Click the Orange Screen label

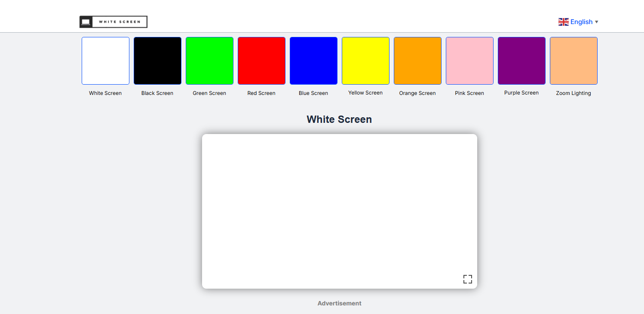(417, 93)
